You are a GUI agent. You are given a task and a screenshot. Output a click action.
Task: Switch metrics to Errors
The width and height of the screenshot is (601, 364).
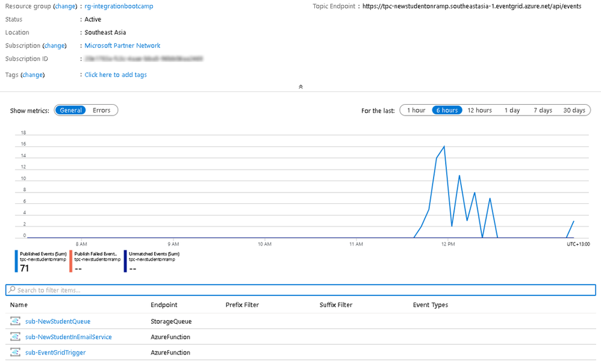coord(102,110)
